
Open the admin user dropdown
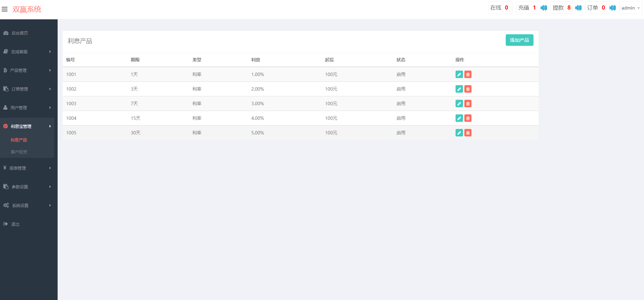pyautogui.click(x=630, y=8)
